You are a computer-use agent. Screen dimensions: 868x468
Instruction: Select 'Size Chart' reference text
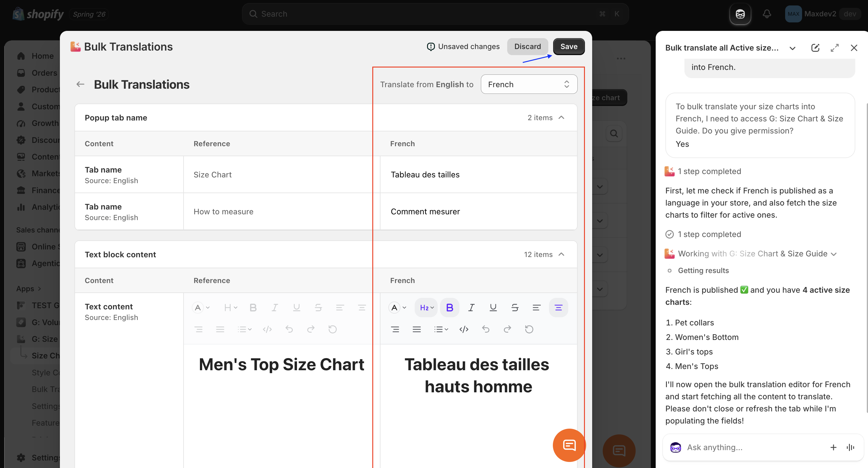pyautogui.click(x=212, y=175)
